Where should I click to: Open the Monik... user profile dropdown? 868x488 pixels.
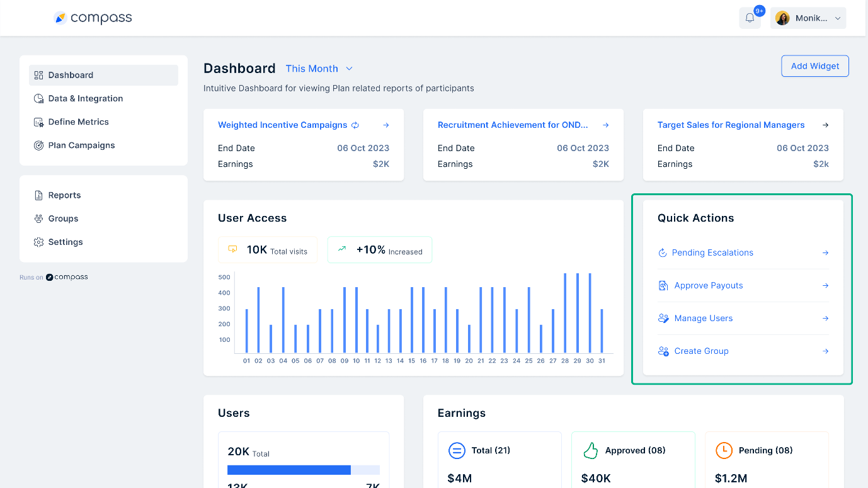pyautogui.click(x=808, y=18)
